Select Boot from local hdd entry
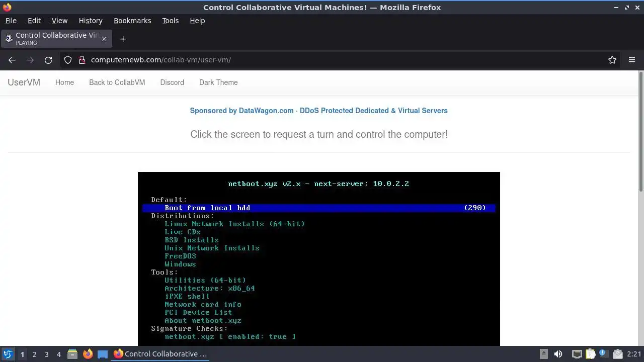Image resolution: width=644 pixels, height=362 pixels. (319, 208)
